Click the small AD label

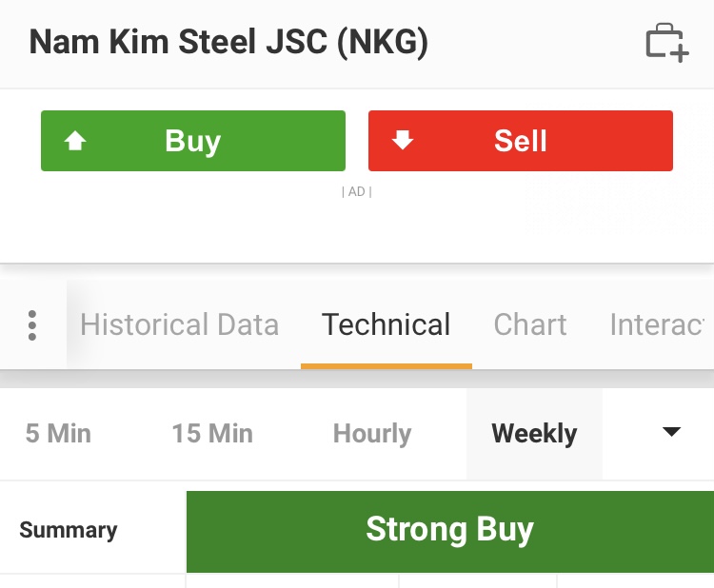(x=357, y=192)
